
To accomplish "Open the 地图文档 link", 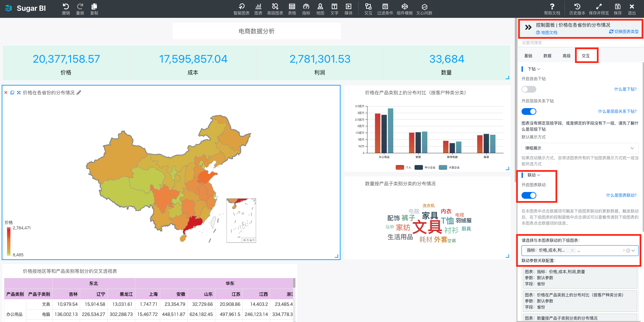I will pyautogui.click(x=547, y=33).
